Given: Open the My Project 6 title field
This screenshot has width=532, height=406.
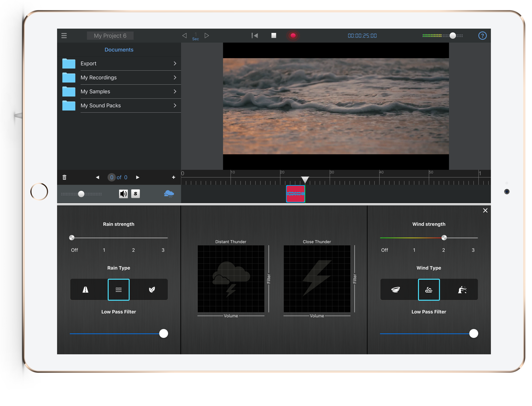Looking at the screenshot, I should click(x=110, y=35).
